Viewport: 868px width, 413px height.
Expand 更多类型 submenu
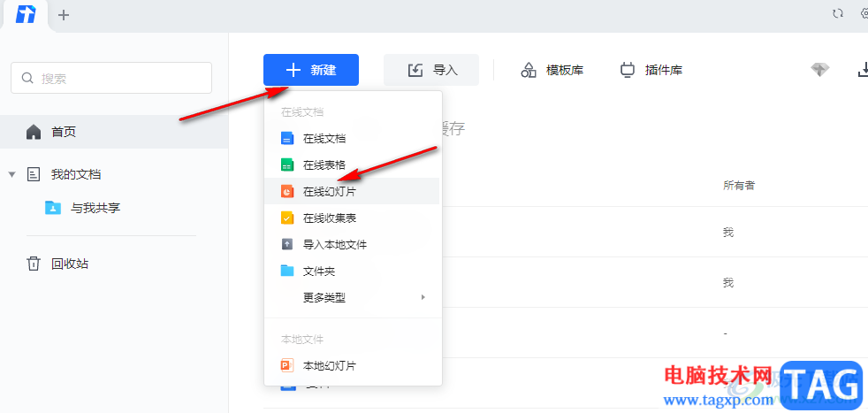(x=353, y=298)
